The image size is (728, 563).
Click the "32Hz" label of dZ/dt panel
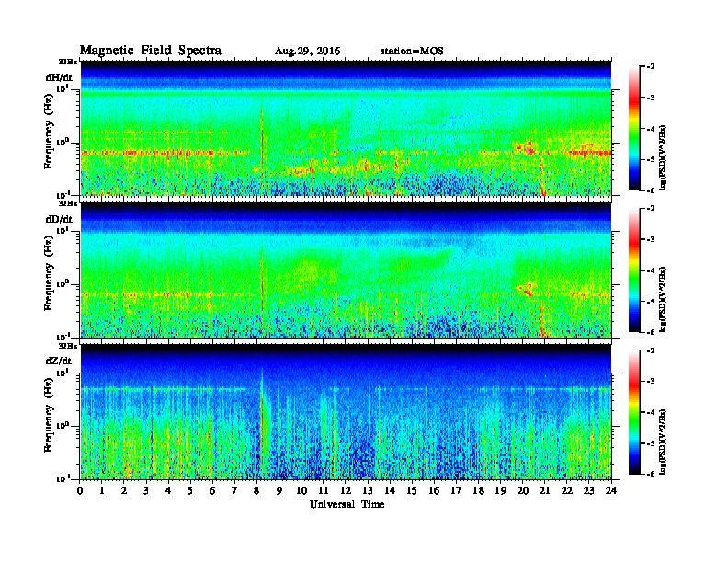[x=68, y=346]
